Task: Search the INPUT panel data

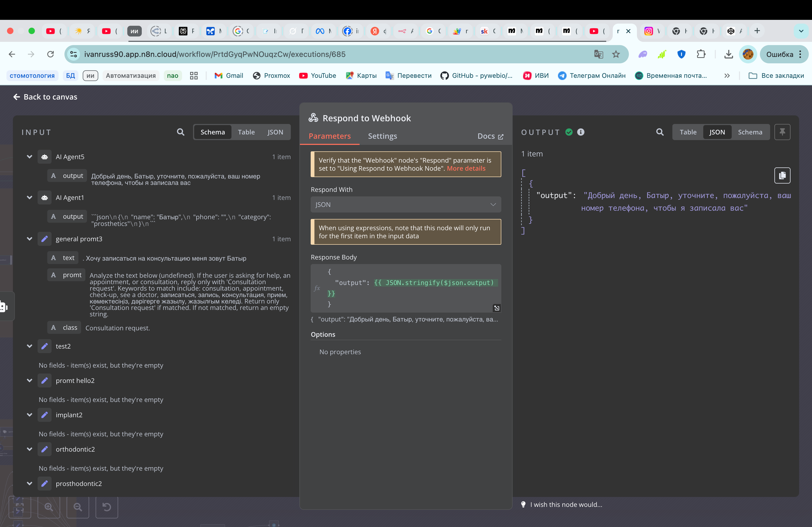Action: tap(180, 132)
